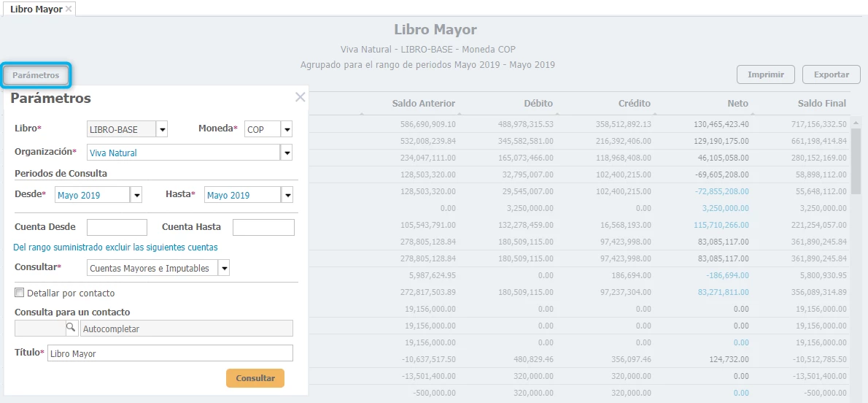
Task: Click the contact search magnifier icon
Action: 71,329
